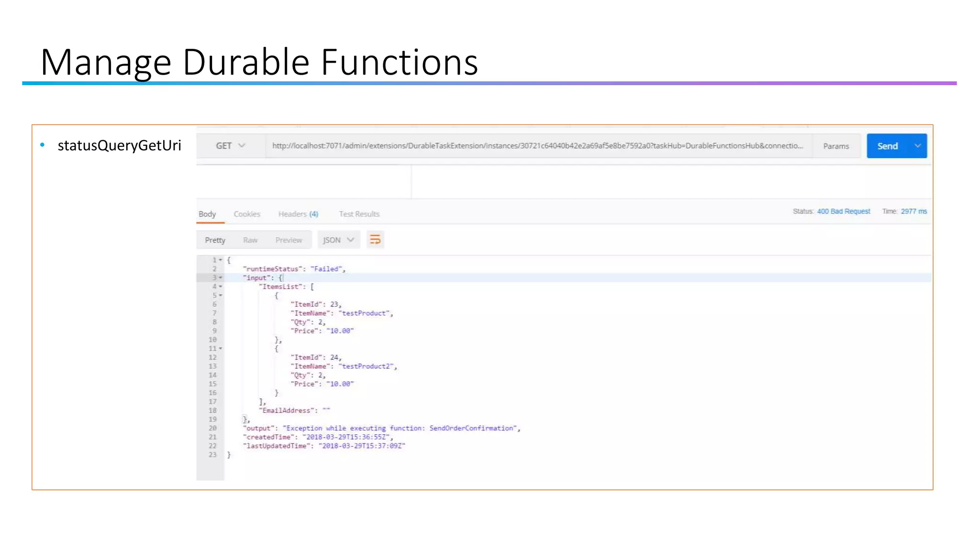Image resolution: width=980 pixels, height=551 pixels.
Task: Click the Params button
Action: tap(835, 146)
